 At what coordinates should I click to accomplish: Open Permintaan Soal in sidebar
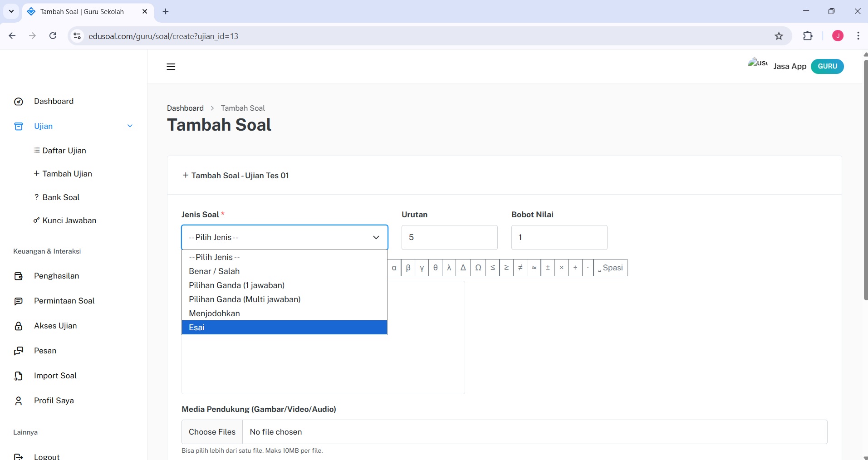[64, 301]
